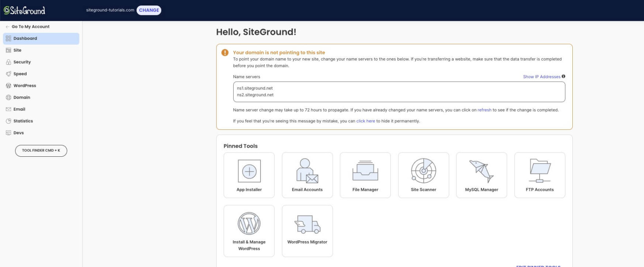Click Show IP Addresses link
Image resolution: width=644 pixels, height=267 pixels.
point(541,77)
